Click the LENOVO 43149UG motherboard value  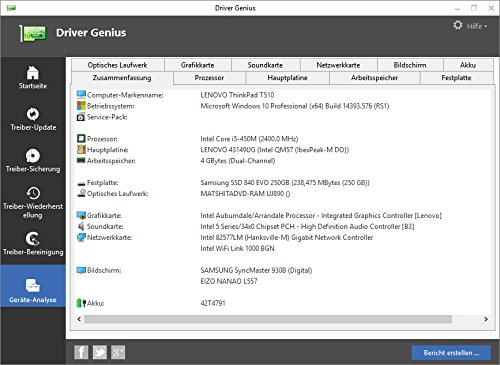point(275,150)
